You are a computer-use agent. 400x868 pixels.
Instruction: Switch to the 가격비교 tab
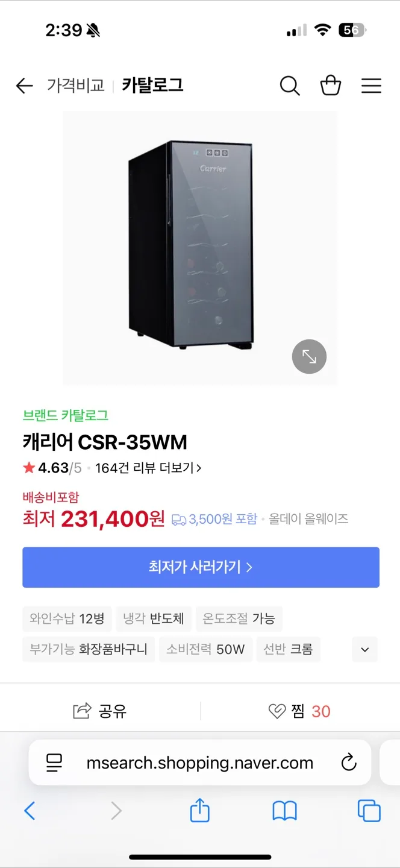[75, 86]
